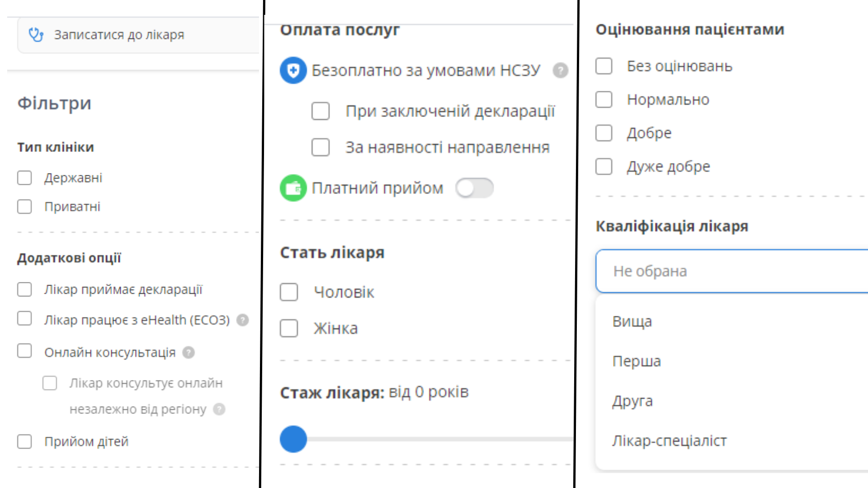This screenshot has width=868, height=488.
Task: Select Жінка under Стать лікаря
Action: [288, 328]
